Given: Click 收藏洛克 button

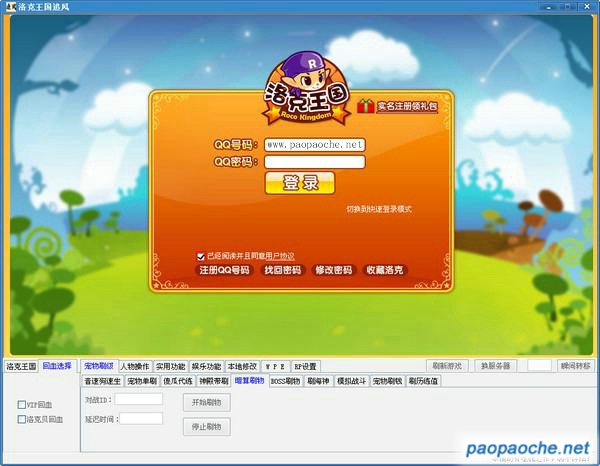Looking at the screenshot, I should 385,270.
